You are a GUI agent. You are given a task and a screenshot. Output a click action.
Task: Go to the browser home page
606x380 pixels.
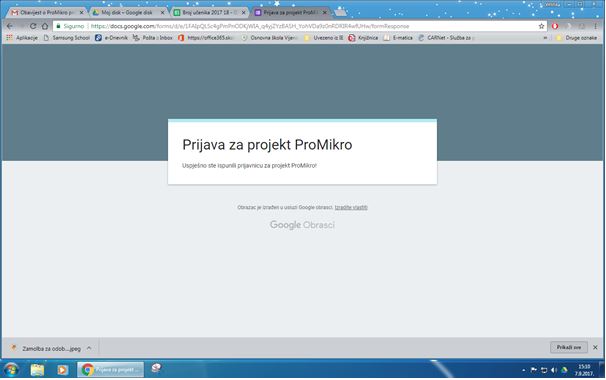(45, 26)
